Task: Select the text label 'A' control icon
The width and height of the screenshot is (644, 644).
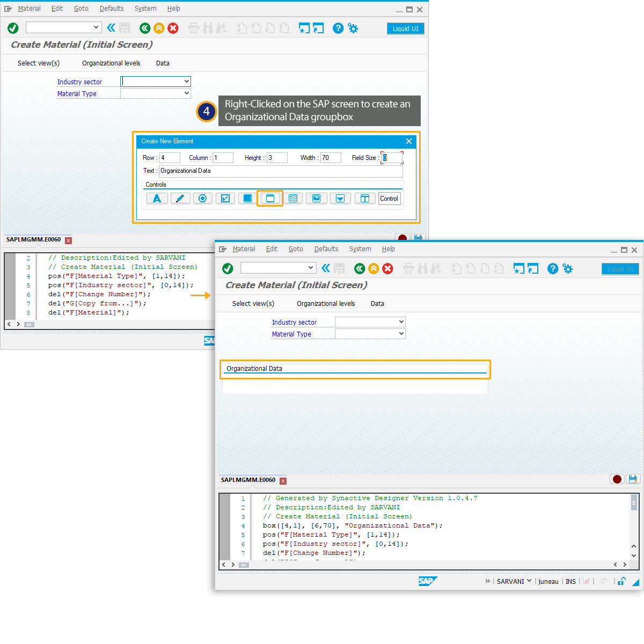Action: click(157, 199)
